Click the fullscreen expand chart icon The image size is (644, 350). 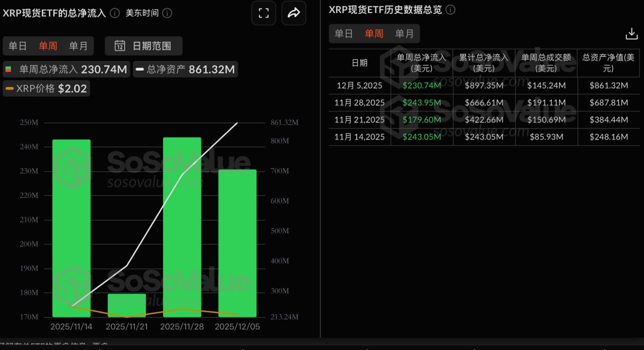point(264,13)
